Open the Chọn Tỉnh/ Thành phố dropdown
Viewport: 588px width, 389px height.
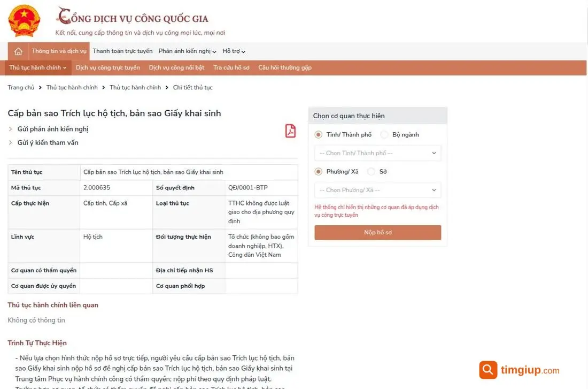[377, 153]
